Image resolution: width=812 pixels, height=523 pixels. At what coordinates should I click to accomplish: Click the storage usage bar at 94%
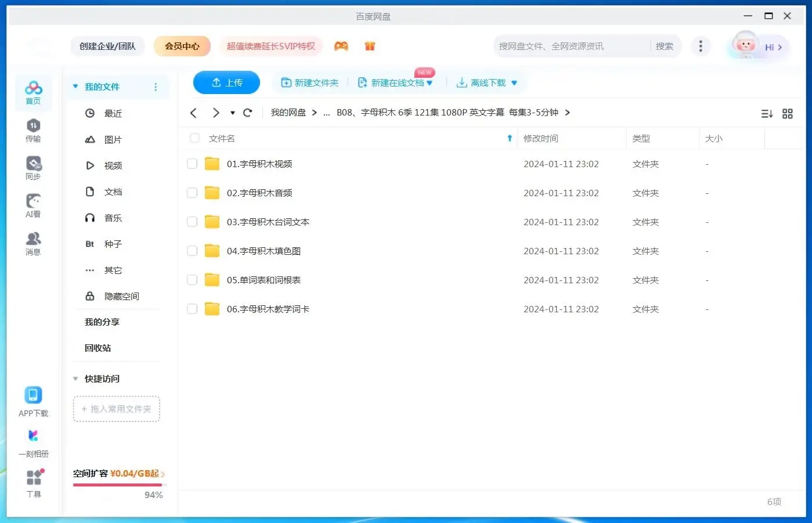click(118, 485)
